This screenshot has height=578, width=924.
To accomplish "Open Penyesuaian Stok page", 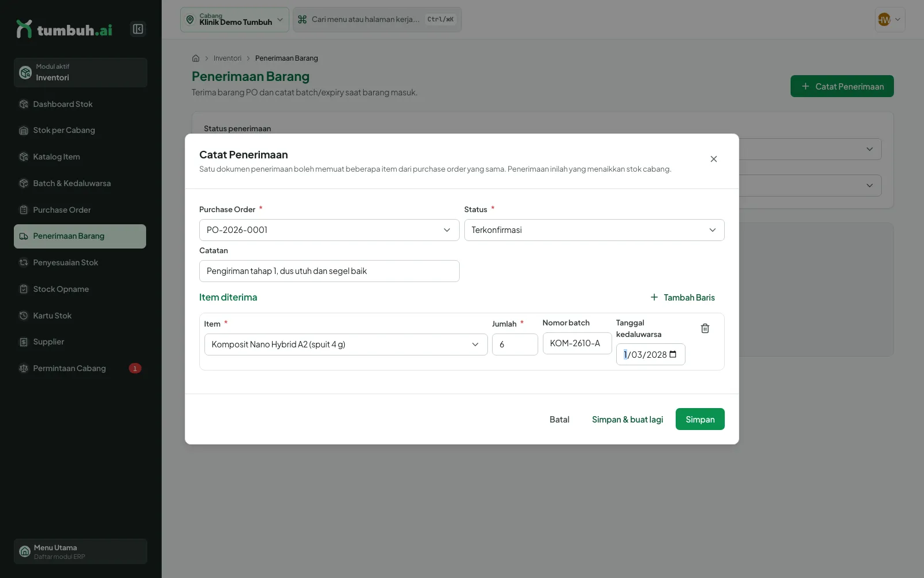I will point(80,262).
